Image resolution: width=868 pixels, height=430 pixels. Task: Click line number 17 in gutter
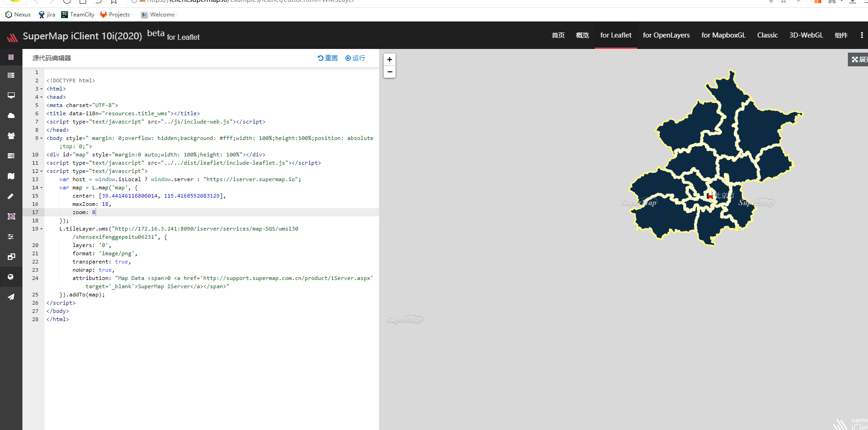pyautogui.click(x=35, y=212)
